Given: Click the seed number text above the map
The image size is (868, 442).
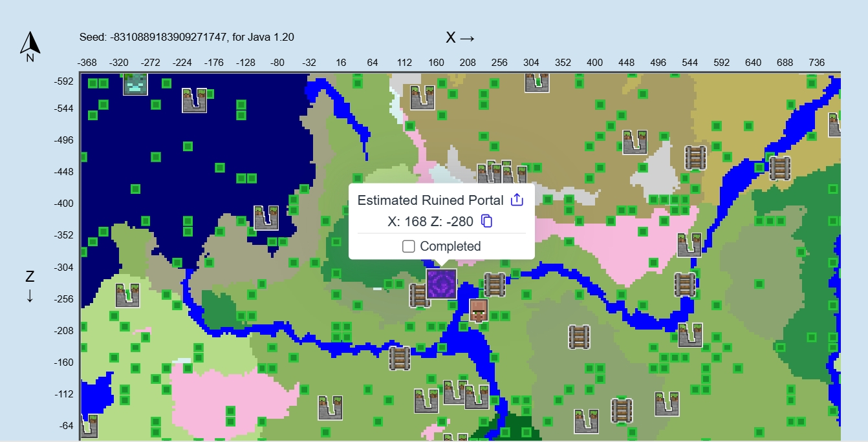Looking at the screenshot, I should 168,37.
